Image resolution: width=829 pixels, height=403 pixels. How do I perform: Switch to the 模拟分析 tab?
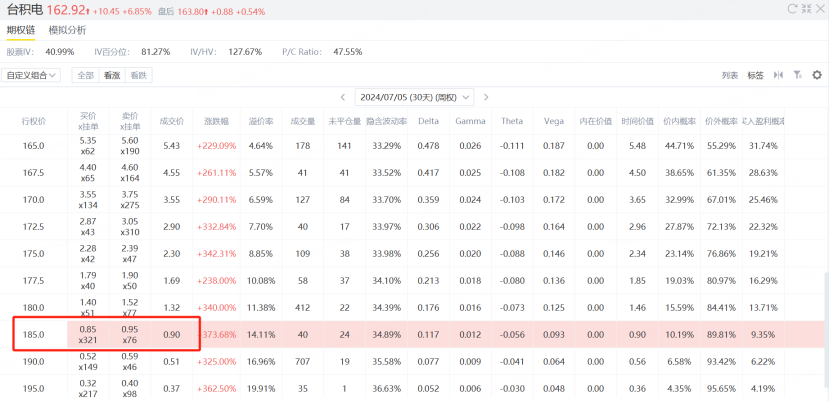click(67, 30)
